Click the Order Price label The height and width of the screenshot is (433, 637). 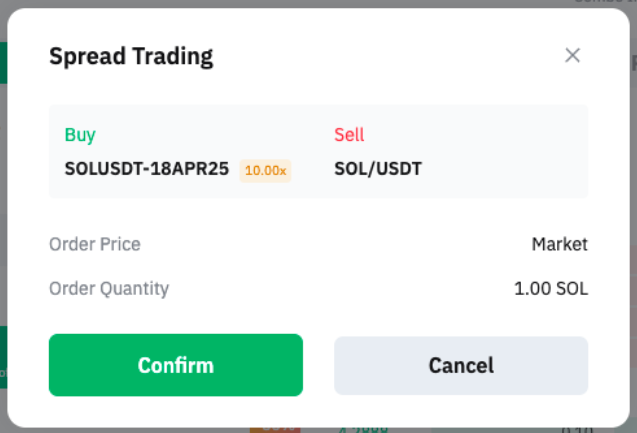pyautogui.click(x=95, y=244)
